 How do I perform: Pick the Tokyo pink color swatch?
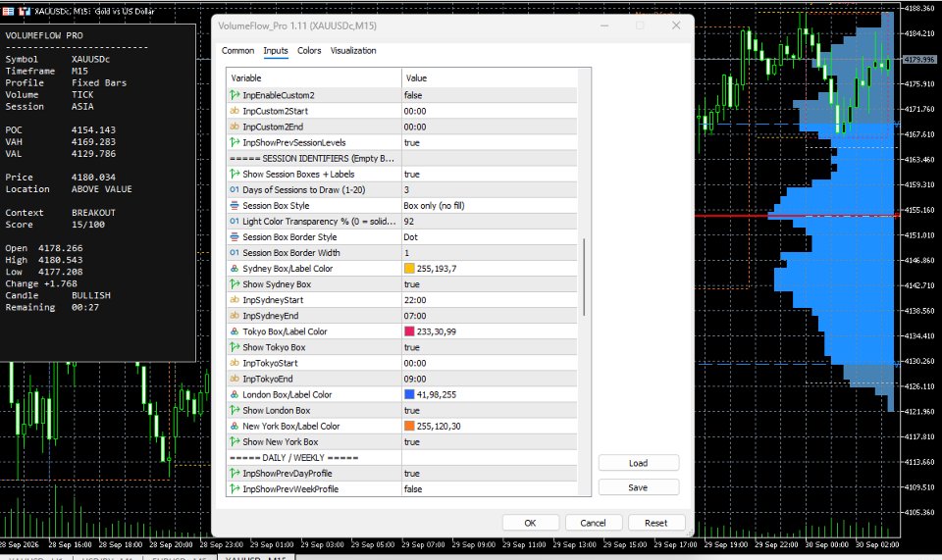[x=409, y=331]
